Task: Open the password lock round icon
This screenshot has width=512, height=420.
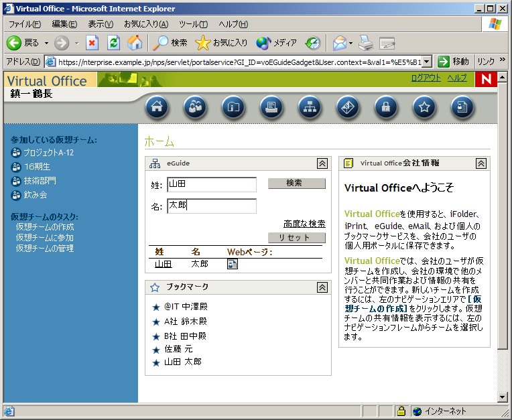Action: 386,107
